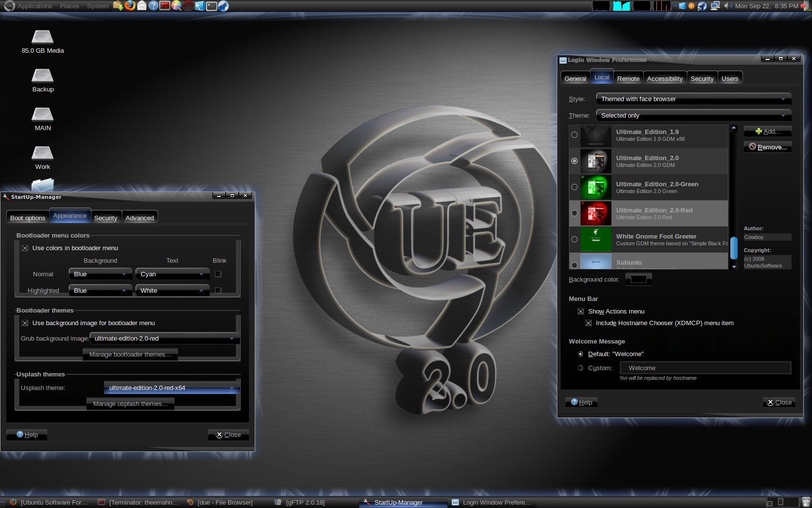Click the blue cursor launcher in left panel
This screenshot has width=812, height=508.
click(200, 6)
